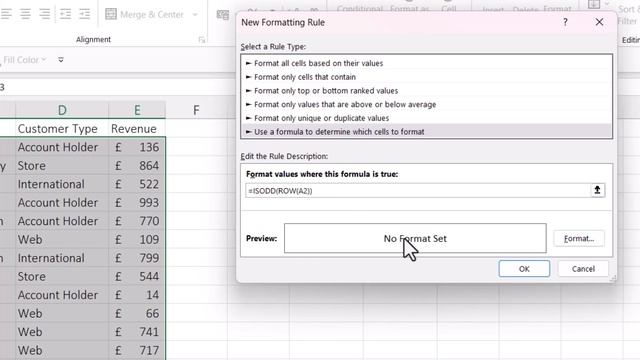The height and width of the screenshot is (360, 640).
Task: Select 'Format only cells that contain' rule
Action: pos(427,77)
